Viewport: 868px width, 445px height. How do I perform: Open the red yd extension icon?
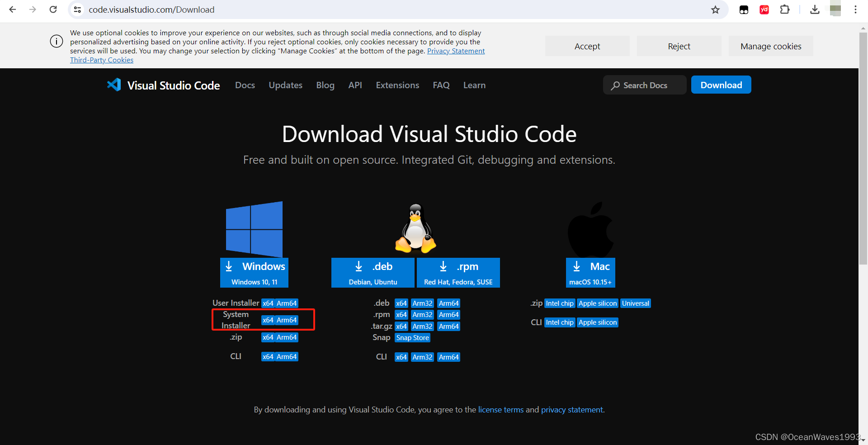coord(764,9)
